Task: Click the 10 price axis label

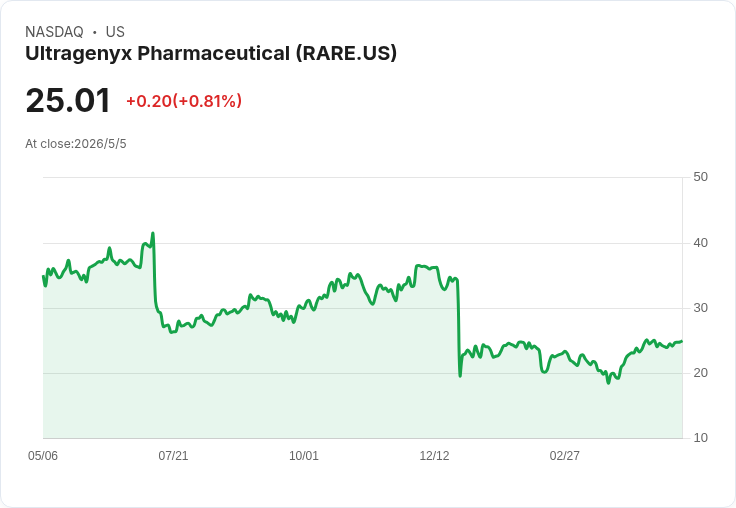Action: (x=700, y=438)
